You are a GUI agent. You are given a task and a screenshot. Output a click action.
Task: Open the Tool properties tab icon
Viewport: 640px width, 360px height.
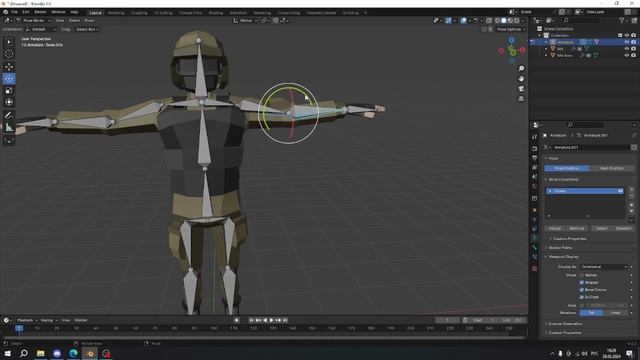(535, 137)
